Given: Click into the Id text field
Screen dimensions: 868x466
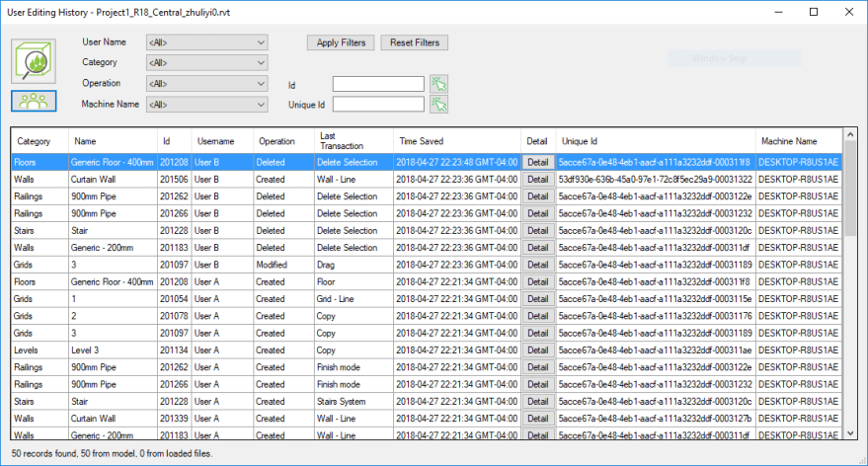Looking at the screenshot, I should pos(378,85).
